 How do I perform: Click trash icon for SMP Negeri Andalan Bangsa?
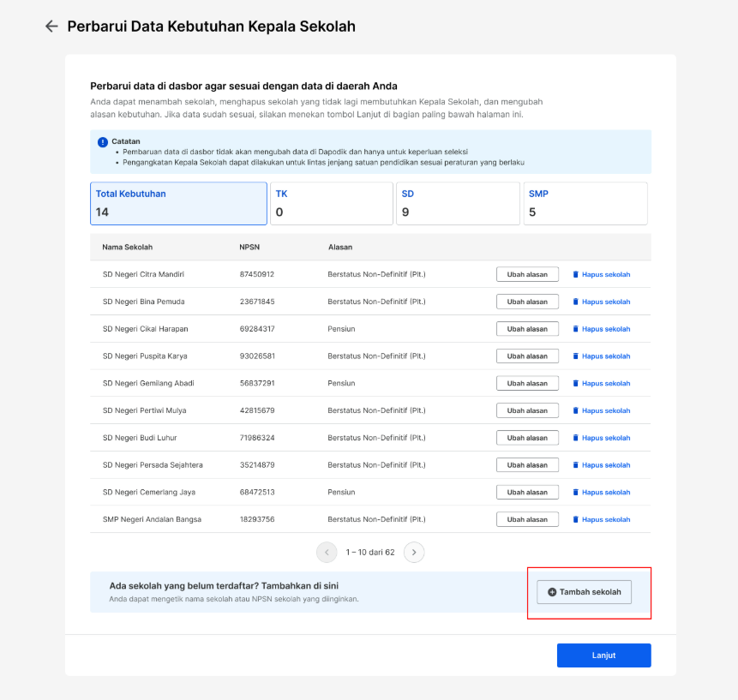tap(575, 519)
